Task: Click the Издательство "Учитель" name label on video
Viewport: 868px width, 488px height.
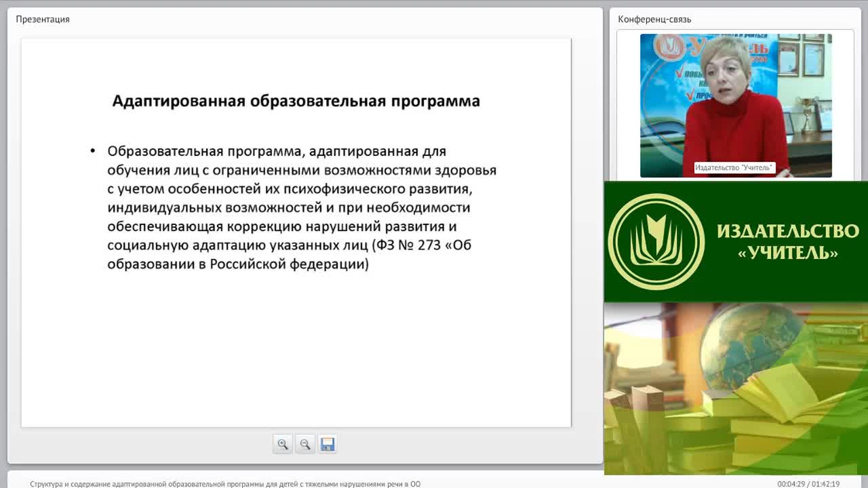Action: [734, 167]
